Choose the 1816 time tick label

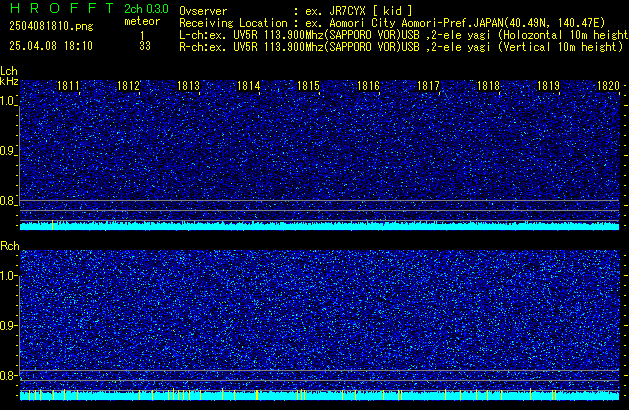[368, 86]
